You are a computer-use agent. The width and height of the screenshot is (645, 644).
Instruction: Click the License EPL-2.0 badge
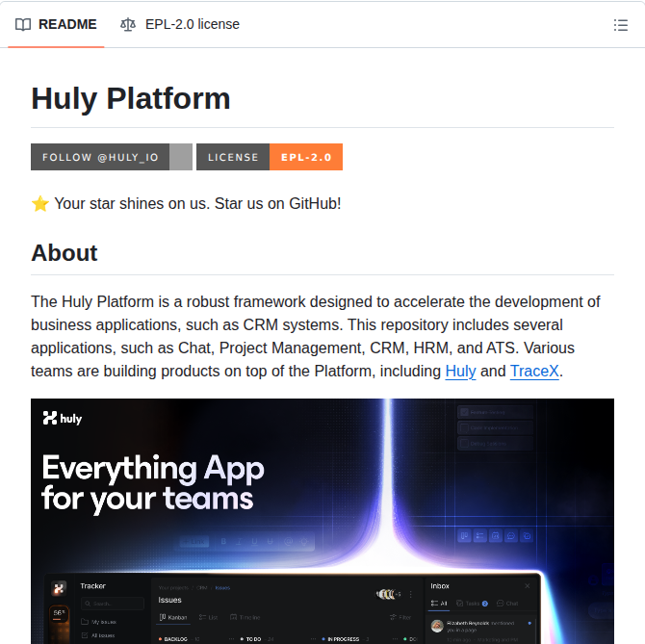pos(270,157)
